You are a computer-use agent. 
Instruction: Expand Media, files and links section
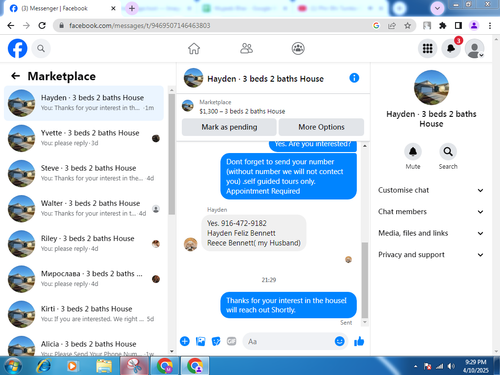431,233
